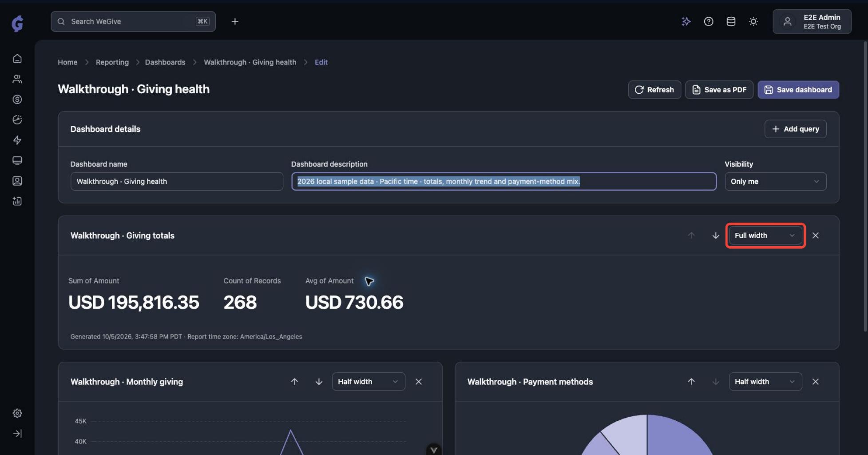Image resolution: width=868 pixels, height=455 pixels.
Task: Click the Dashboard name input field
Action: 177,181
